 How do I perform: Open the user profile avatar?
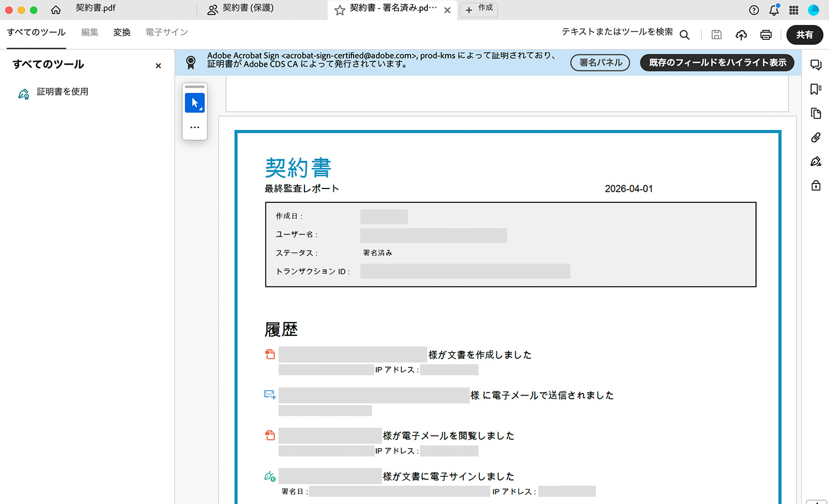[x=814, y=10]
